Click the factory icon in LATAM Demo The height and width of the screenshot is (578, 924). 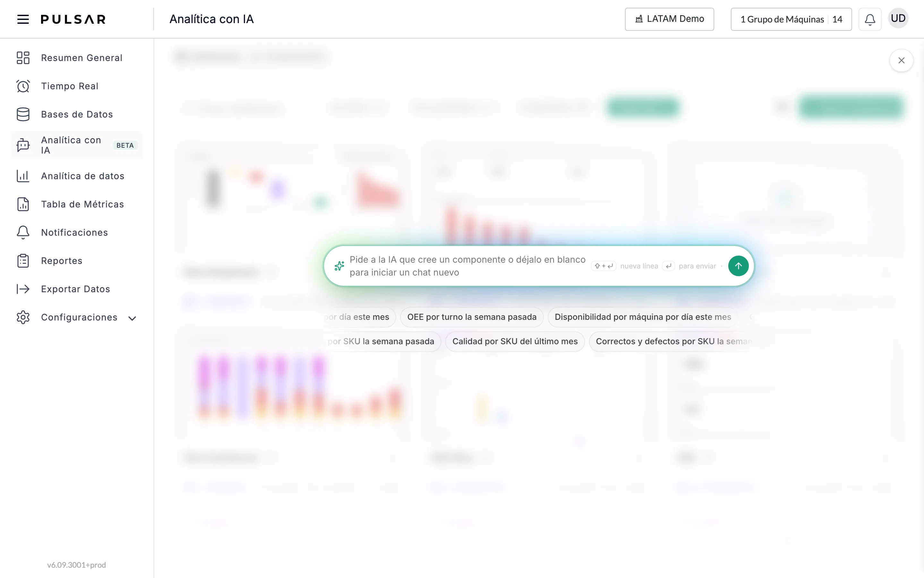(x=639, y=19)
